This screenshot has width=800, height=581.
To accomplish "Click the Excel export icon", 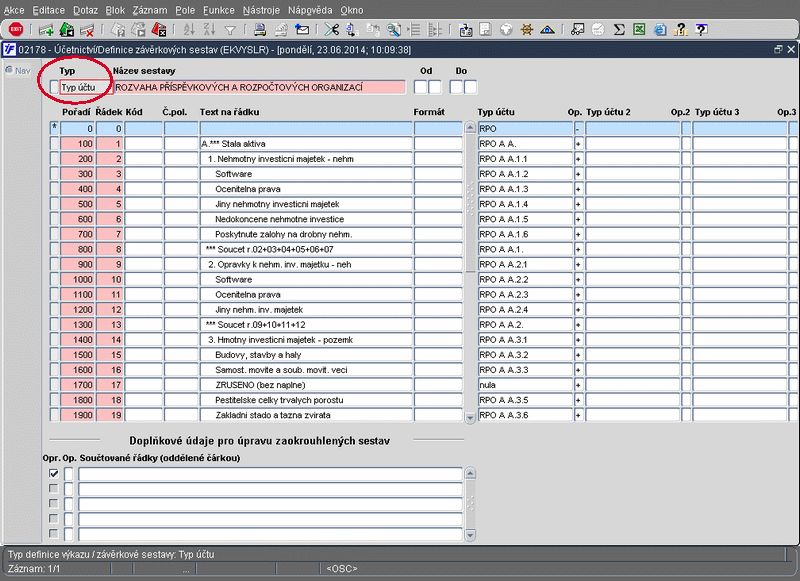I will (639, 30).
